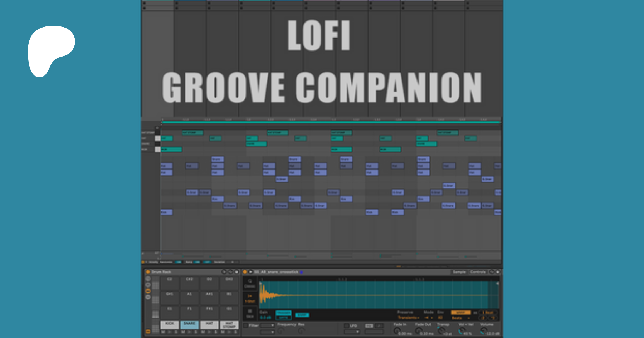Screen dimensions: 644x338
Task: Select Slice playback mode in Simpler
Action: [250, 313]
